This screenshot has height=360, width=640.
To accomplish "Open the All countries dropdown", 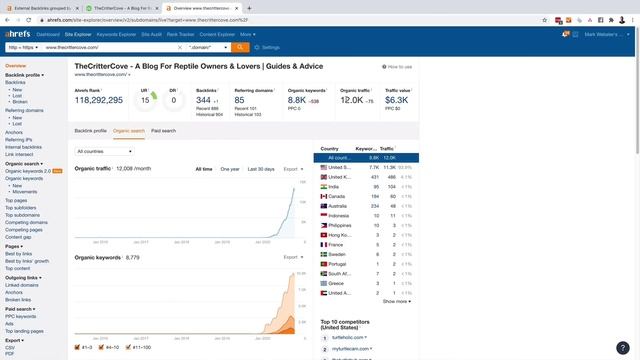I will [104, 151].
